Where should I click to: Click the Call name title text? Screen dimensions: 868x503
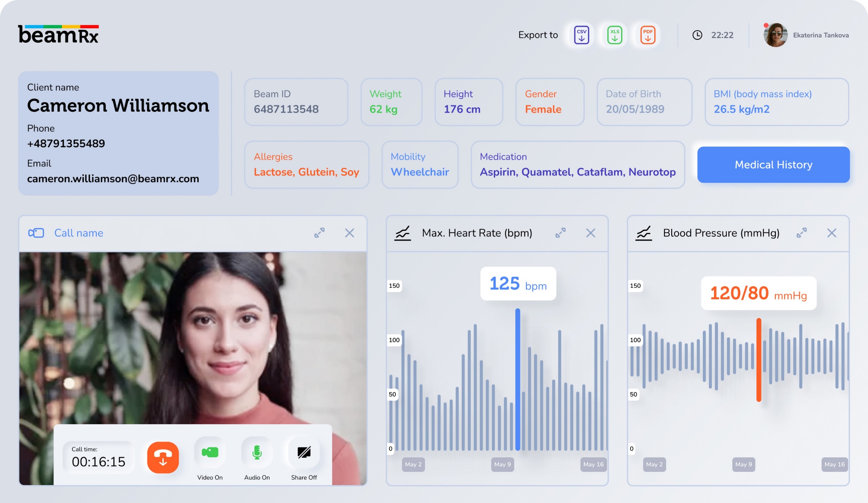[x=79, y=233]
